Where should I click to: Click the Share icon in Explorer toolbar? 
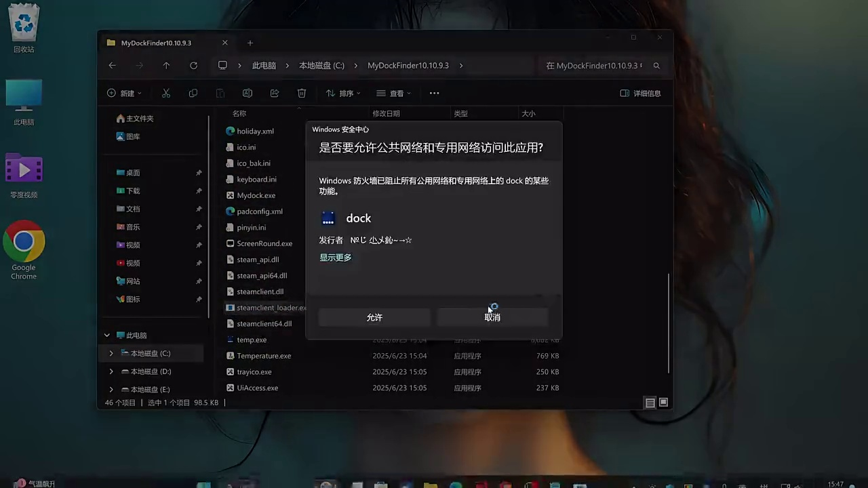click(275, 93)
